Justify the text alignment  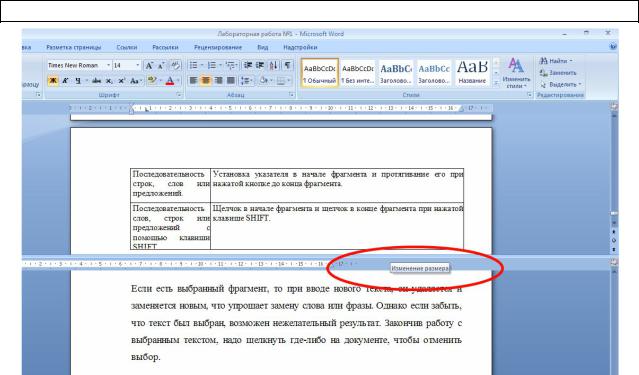click(231, 81)
